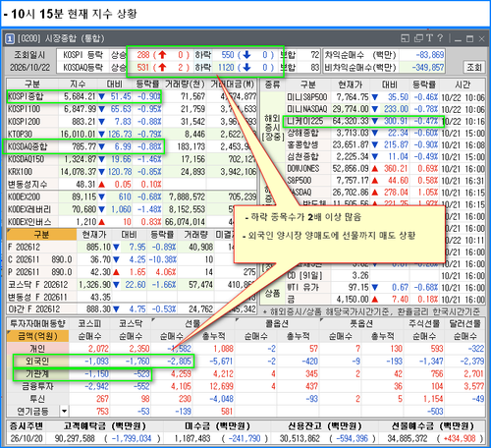
Task: Select the C 202611 890.0 option row
Action: click(x=132, y=259)
